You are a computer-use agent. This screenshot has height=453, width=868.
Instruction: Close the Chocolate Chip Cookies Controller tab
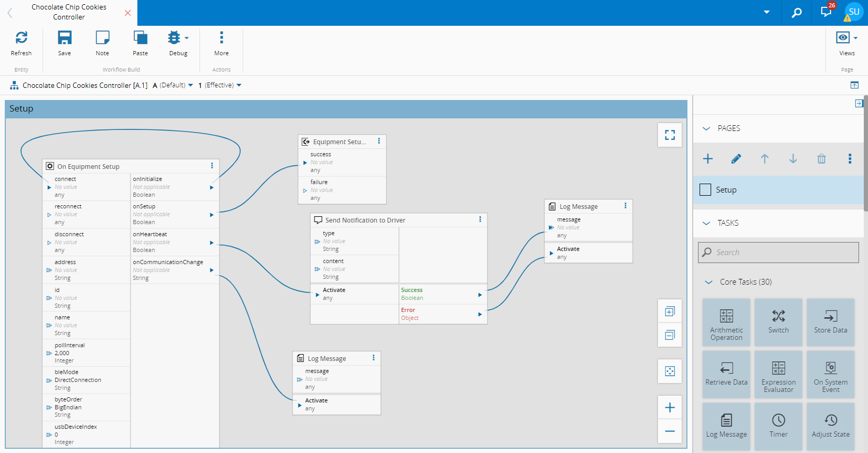click(127, 13)
